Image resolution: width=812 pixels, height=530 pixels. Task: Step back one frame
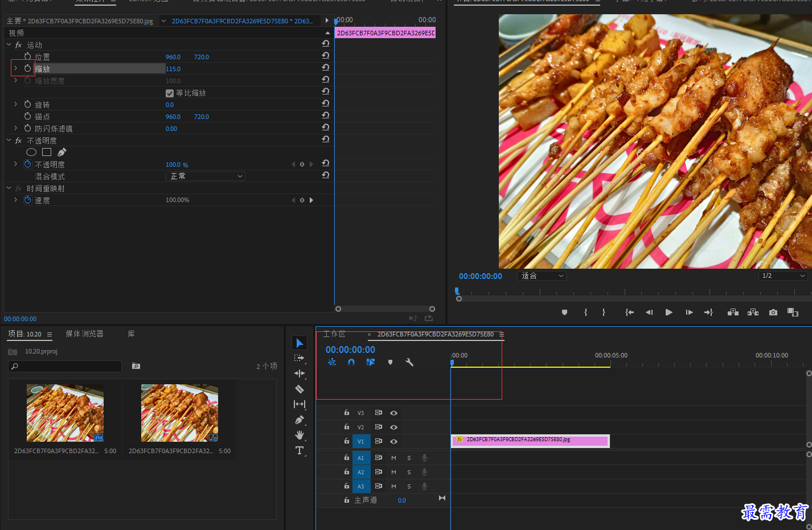[649, 312]
